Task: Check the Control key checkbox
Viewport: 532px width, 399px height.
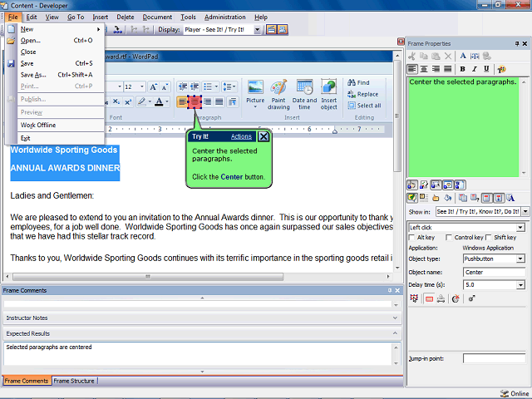Action: 449,237
